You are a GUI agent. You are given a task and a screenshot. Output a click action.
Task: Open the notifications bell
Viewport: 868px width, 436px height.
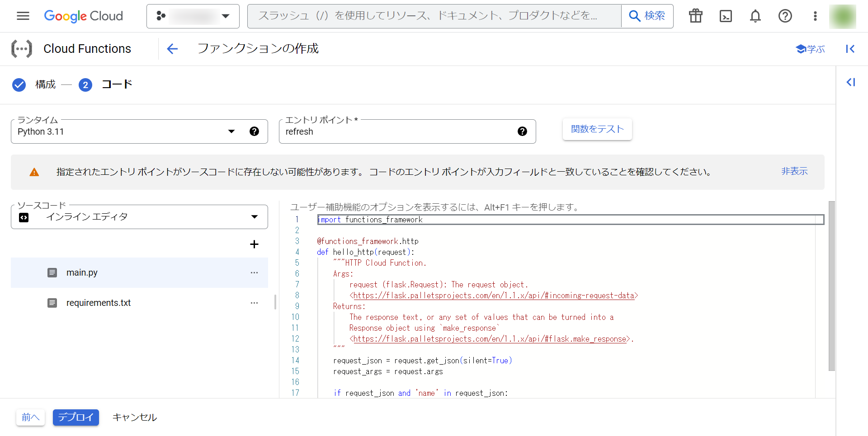pos(755,16)
